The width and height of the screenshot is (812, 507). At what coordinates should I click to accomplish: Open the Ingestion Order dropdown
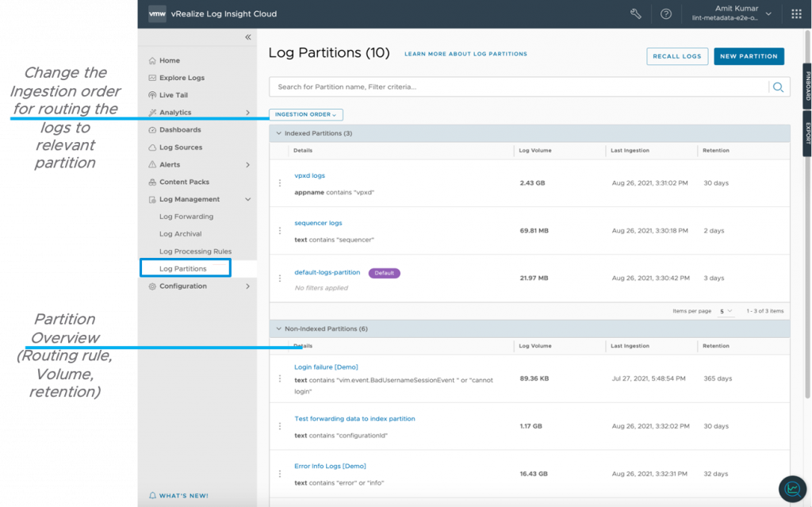306,115
